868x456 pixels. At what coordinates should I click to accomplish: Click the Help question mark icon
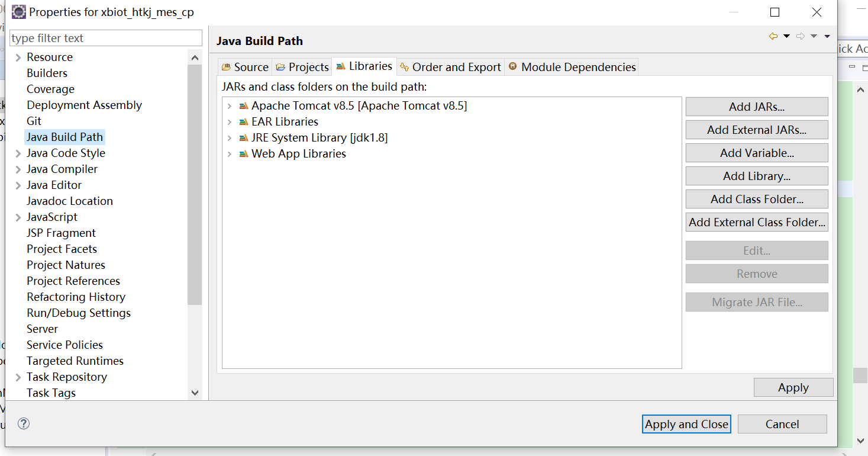23,423
